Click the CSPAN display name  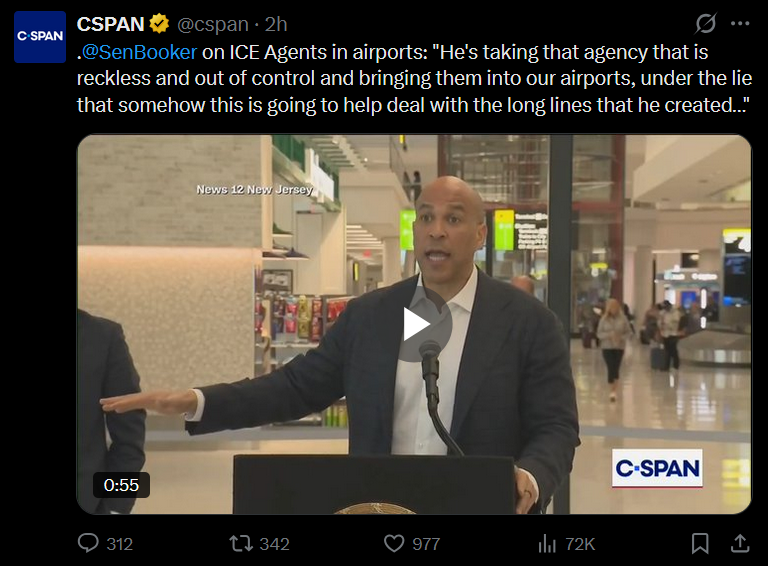coord(110,24)
